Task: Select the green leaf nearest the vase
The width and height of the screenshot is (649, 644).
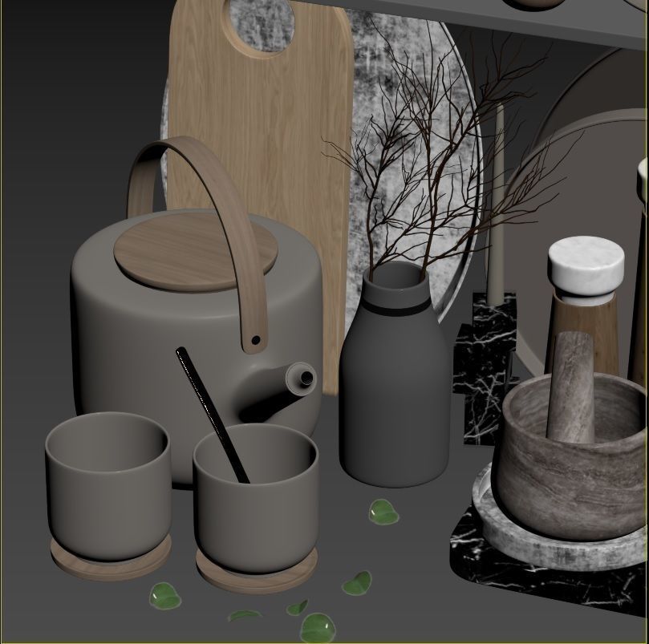Action: [383, 512]
